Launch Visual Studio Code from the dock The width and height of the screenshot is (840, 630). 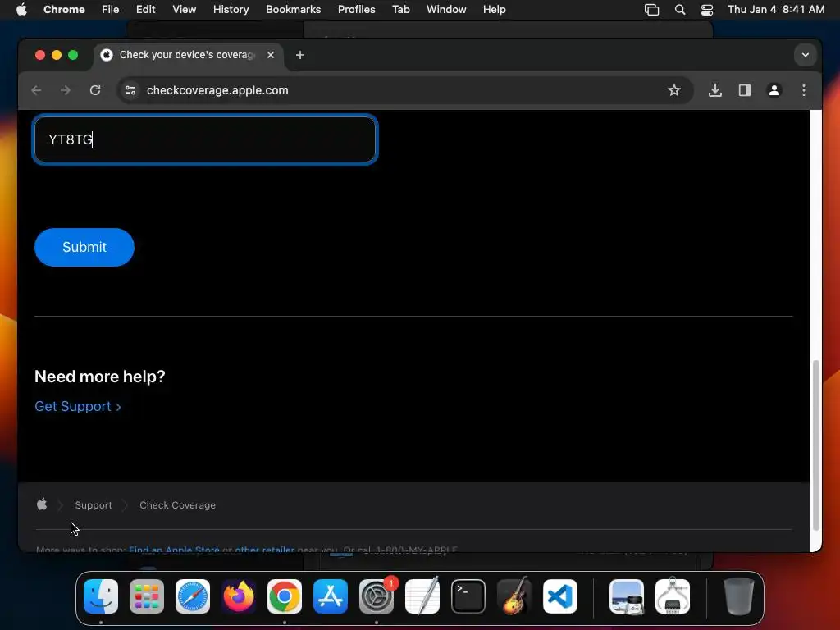tap(560, 596)
